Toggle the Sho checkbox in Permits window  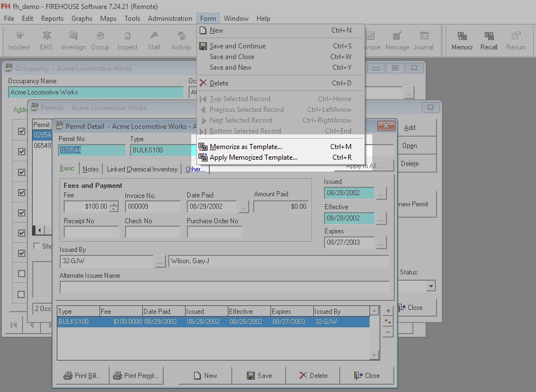[x=36, y=246]
